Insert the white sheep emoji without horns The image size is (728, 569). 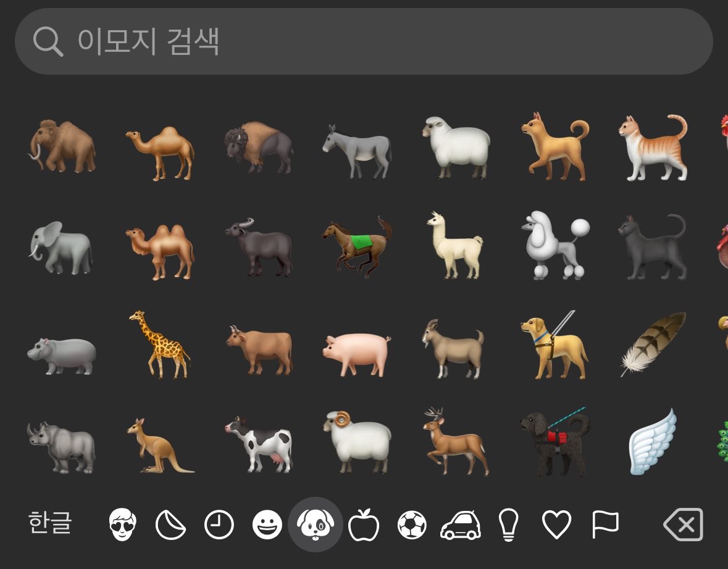[456, 147]
